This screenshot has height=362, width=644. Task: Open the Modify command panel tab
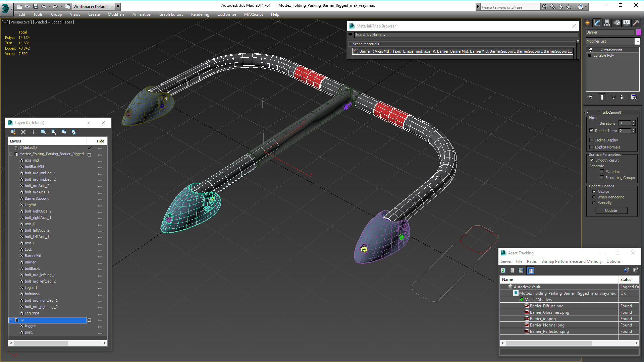tap(597, 23)
